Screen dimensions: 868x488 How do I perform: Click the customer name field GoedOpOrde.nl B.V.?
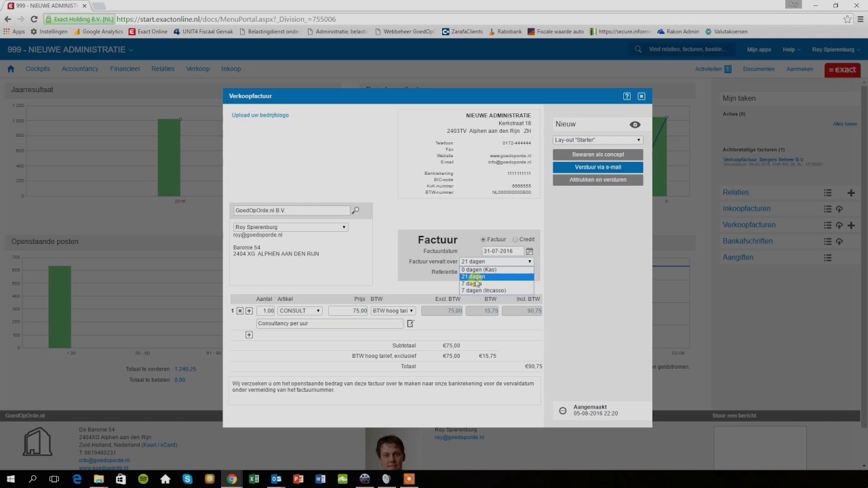[292, 211]
